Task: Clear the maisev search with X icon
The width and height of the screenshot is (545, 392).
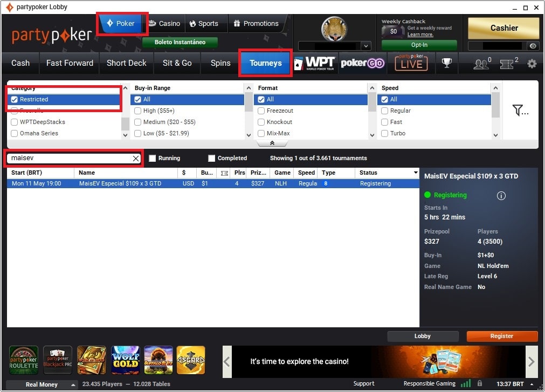Action: click(x=135, y=159)
